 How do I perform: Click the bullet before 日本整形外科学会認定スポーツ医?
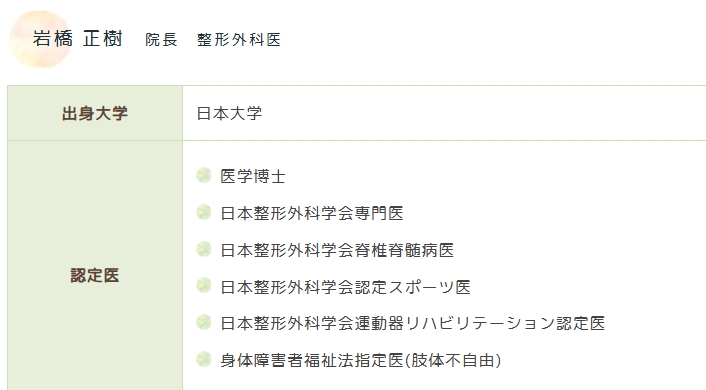tap(204, 286)
